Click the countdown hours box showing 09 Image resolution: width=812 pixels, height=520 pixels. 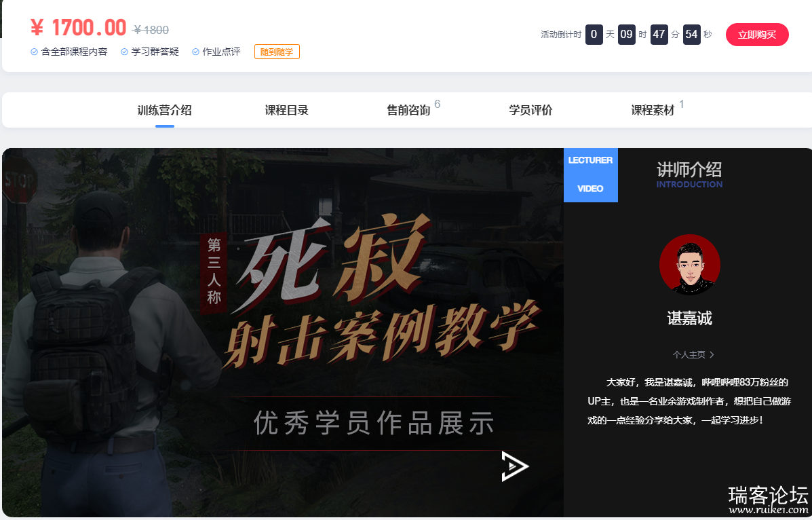click(x=626, y=34)
